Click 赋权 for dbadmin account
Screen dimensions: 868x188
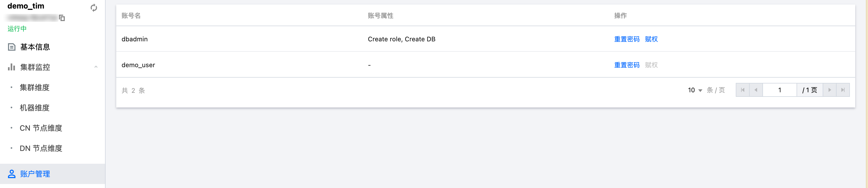click(x=651, y=39)
